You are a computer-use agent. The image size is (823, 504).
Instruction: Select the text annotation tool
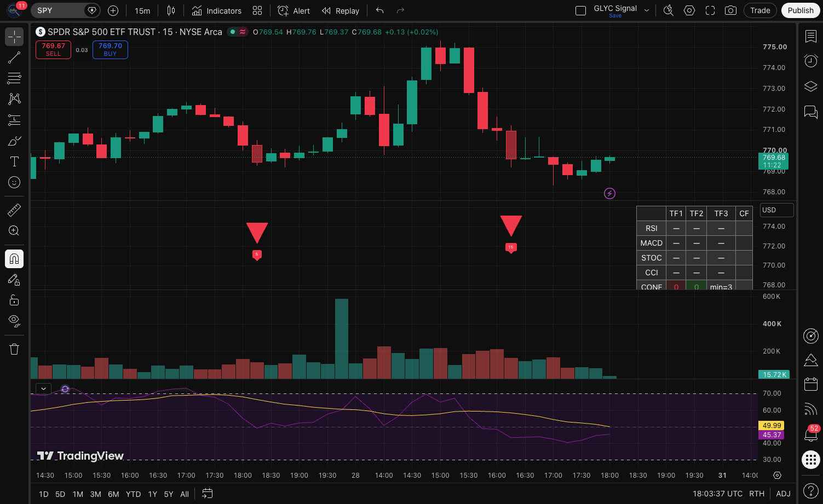click(x=14, y=161)
